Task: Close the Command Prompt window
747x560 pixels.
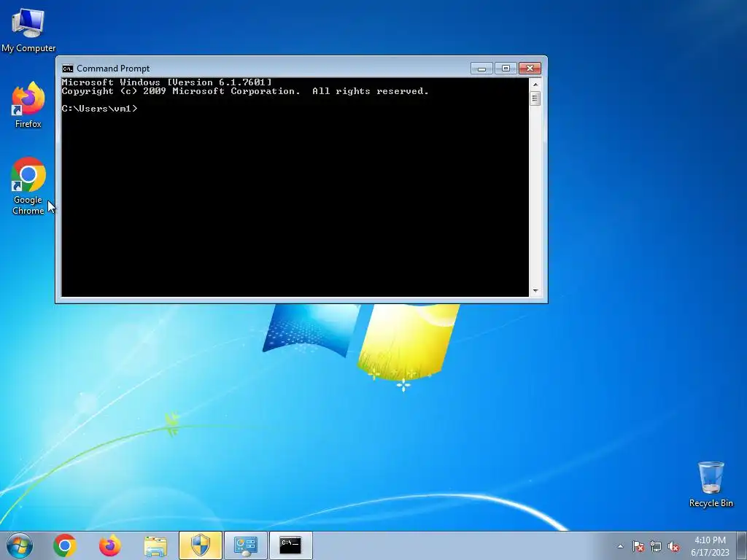Action: (x=530, y=69)
